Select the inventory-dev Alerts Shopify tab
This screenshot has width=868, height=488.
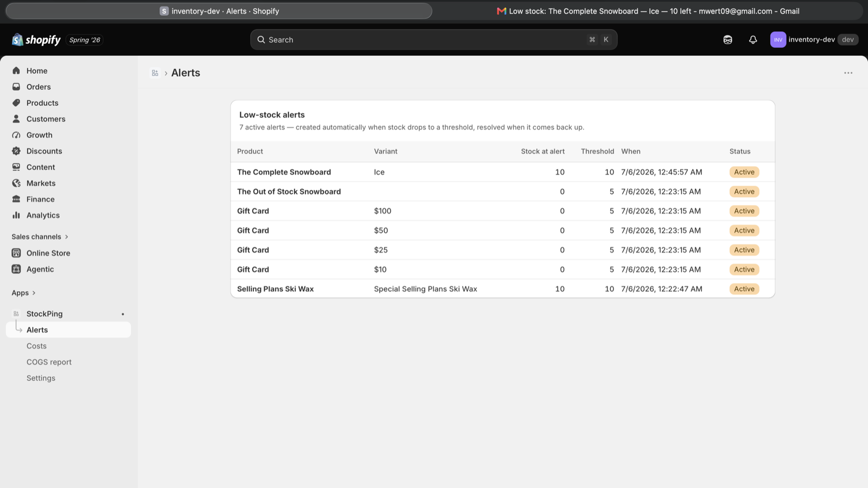219,11
